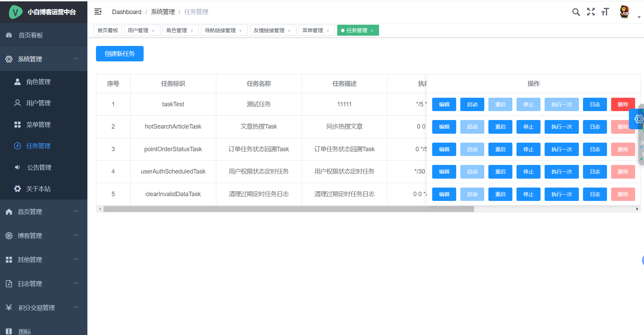Click the 任务管理 clock icon
The height and width of the screenshot is (335, 644).
(17, 146)
